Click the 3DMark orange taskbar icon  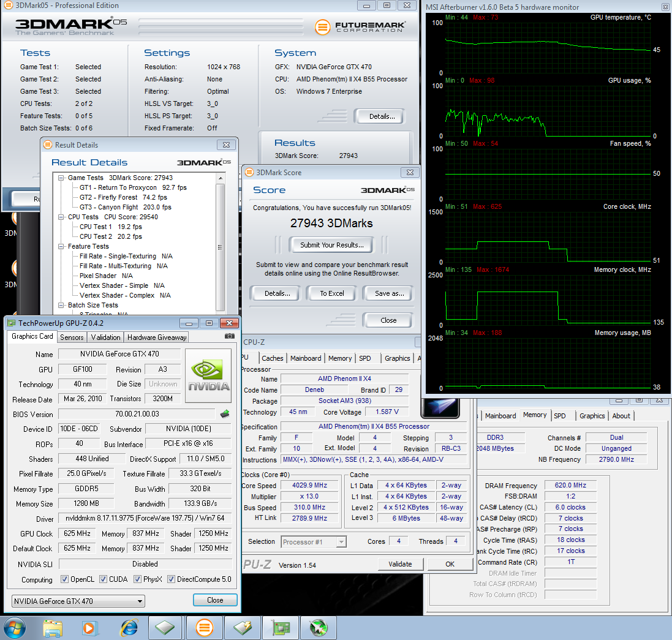tap(203, 627)
